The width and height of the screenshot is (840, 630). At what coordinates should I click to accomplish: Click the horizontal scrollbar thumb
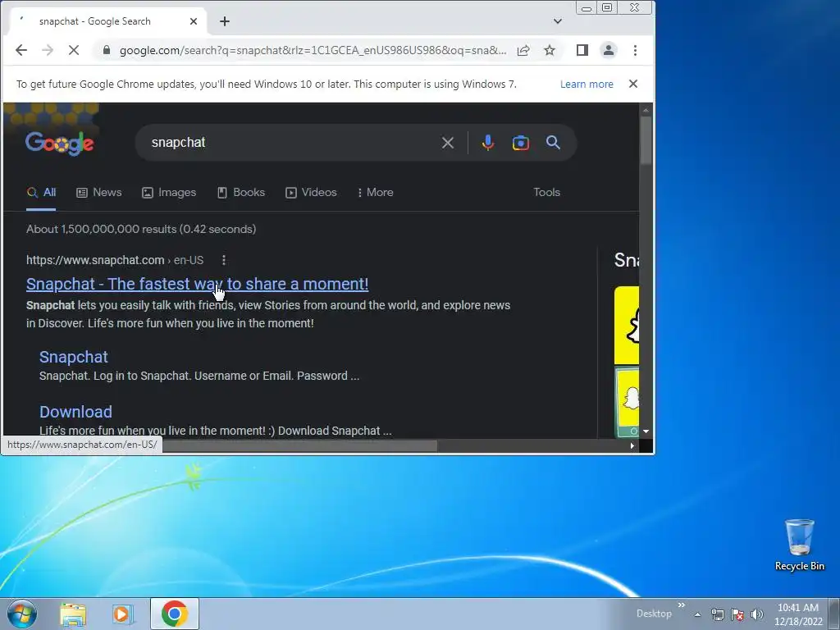click(x=300, y=445)
